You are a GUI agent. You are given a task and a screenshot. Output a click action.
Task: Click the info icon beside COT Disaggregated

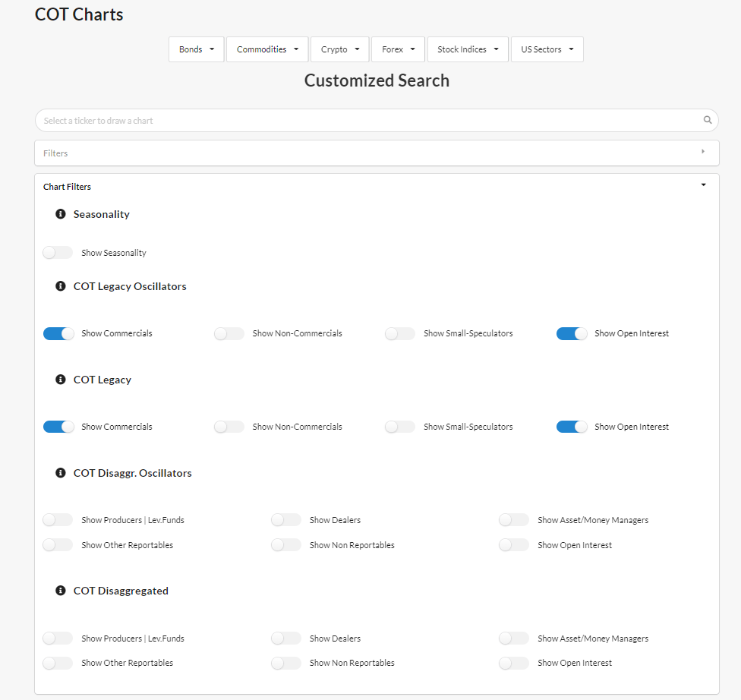coord(60,590)
